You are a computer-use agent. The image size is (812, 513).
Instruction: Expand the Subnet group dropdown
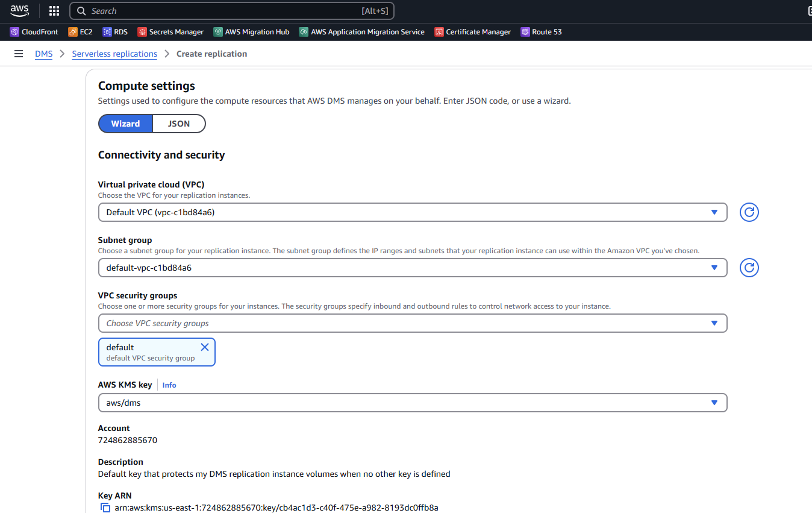(412, 268)
